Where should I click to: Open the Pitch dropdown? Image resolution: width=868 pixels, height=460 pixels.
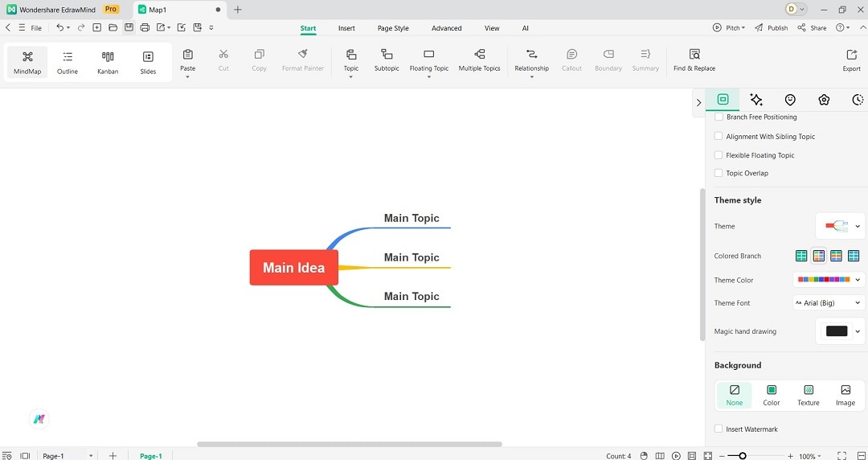(729, 27)
